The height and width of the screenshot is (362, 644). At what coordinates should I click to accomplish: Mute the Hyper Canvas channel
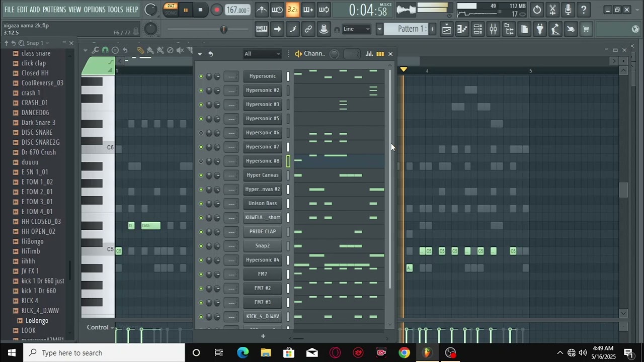201,175
